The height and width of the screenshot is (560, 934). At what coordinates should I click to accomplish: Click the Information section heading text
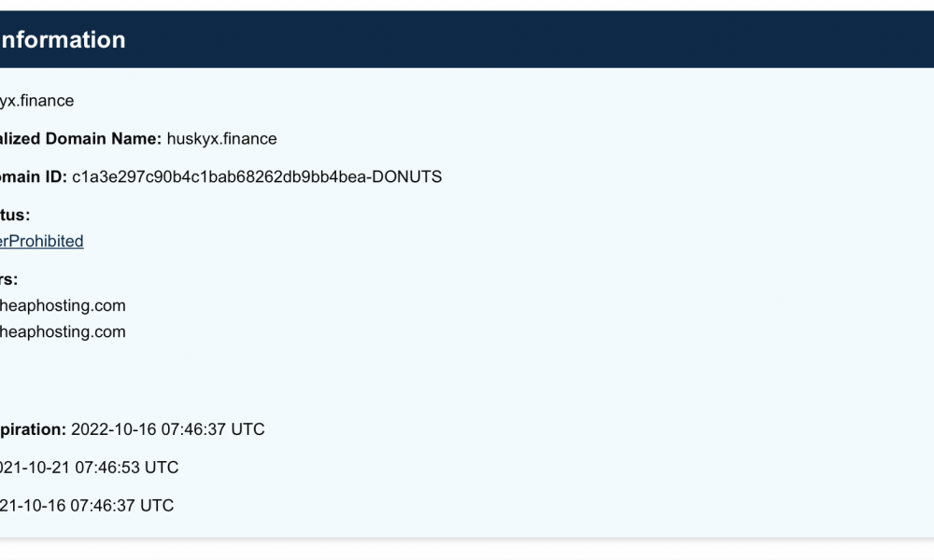[63, 40]
